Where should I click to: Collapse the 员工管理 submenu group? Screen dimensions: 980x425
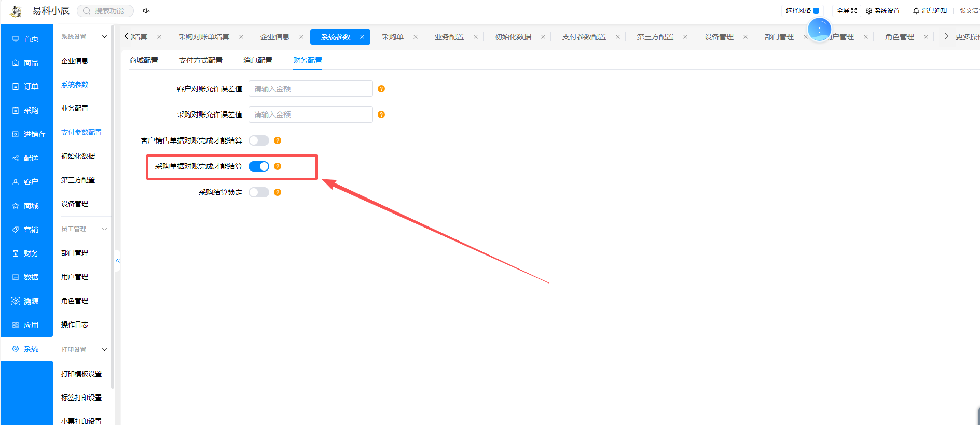[x=104, y=229]
